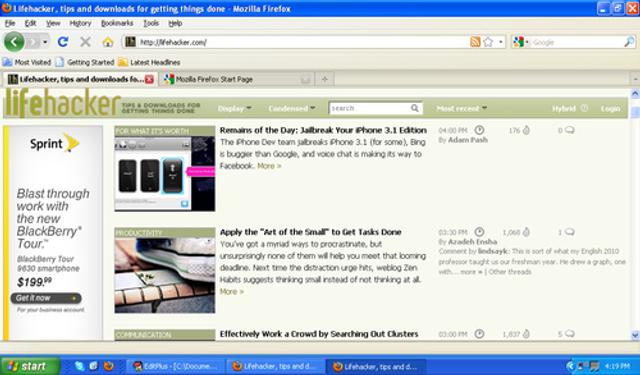
Task: Click the clock icon beside 04:00 PM
Action: coord(479,130)
